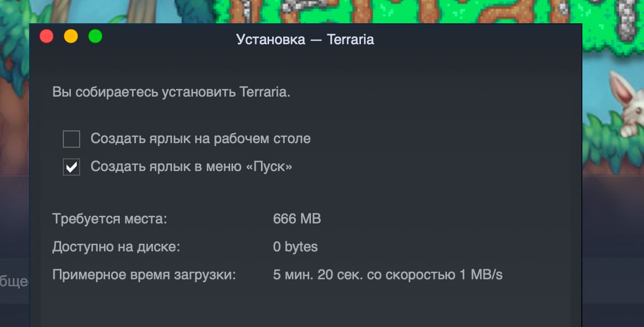
Task: Maximize the install window using green button
Action: click(95, 36)
